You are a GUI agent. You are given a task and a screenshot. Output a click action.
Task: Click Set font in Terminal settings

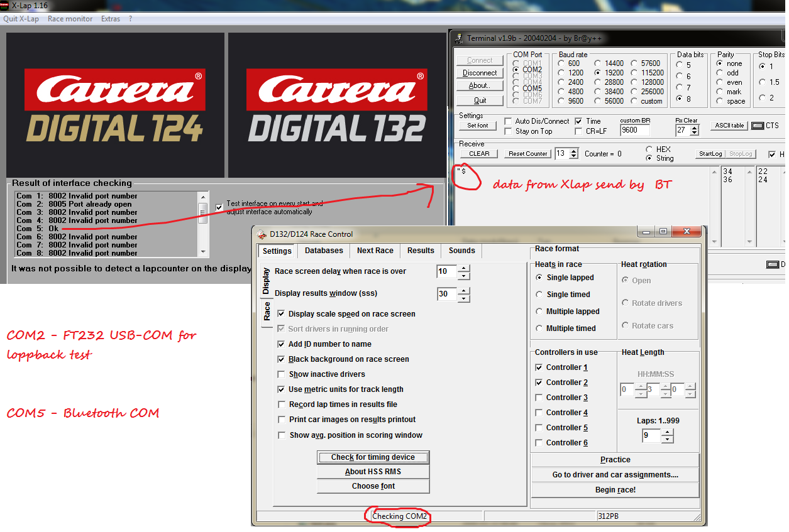click(x=478, y=126)
